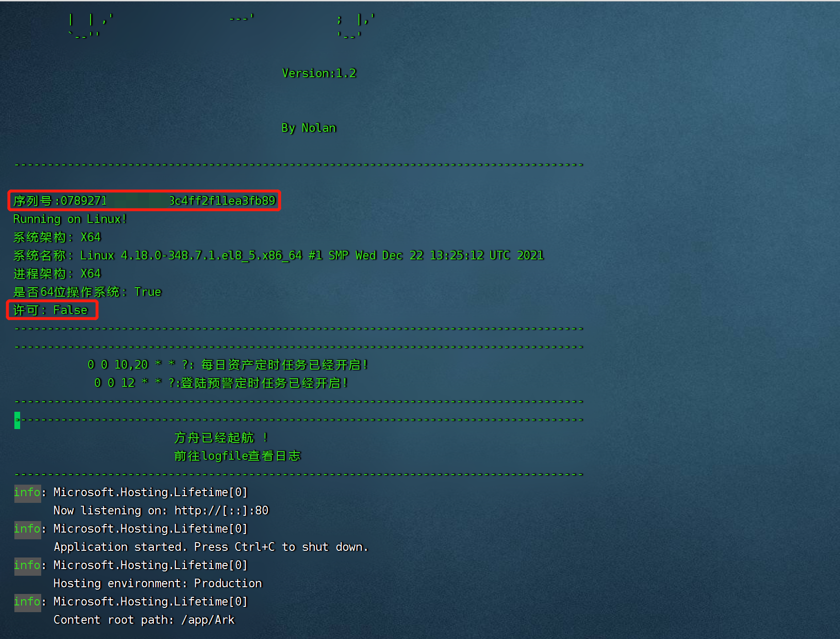Click the 'Running on Linux!' line
This screenshot has width=840, height=639.
[x=69, y=219]
